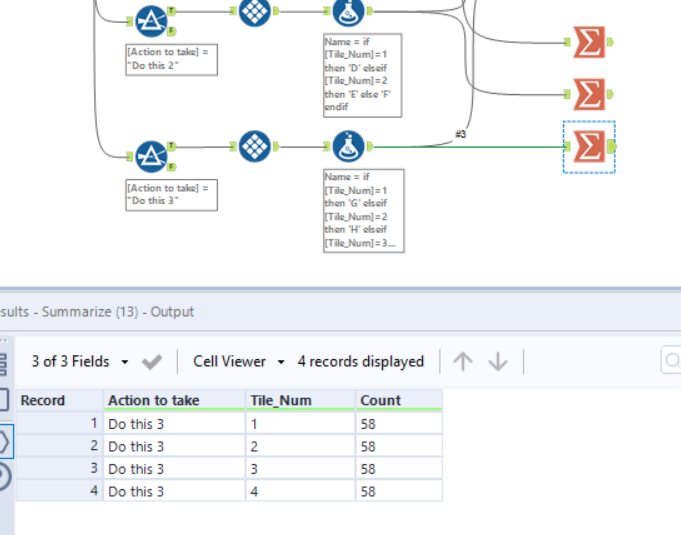
Task: Go to previous record with up arrow
Action: 462,361
